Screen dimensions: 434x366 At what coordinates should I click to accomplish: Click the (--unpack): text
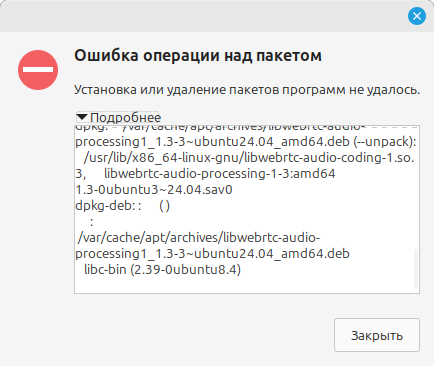[385, 142]
